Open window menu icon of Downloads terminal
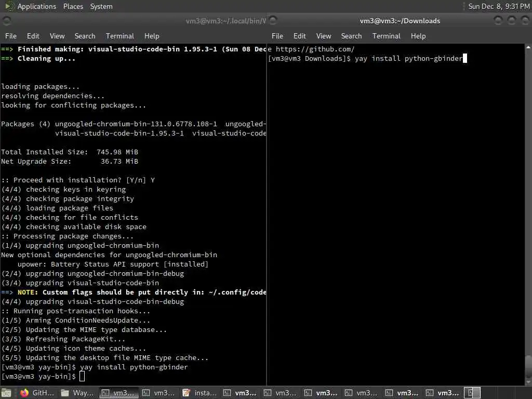This screenshot has width=532, height=399. point(273,21)
